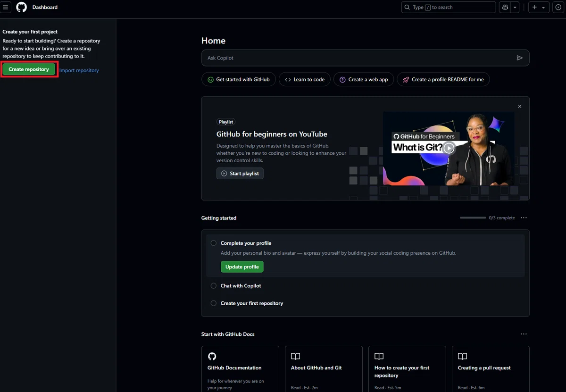Viewport: 566px width, 392px height.
Task: Open the hamburger navigation menu
Action: point(6,7)
